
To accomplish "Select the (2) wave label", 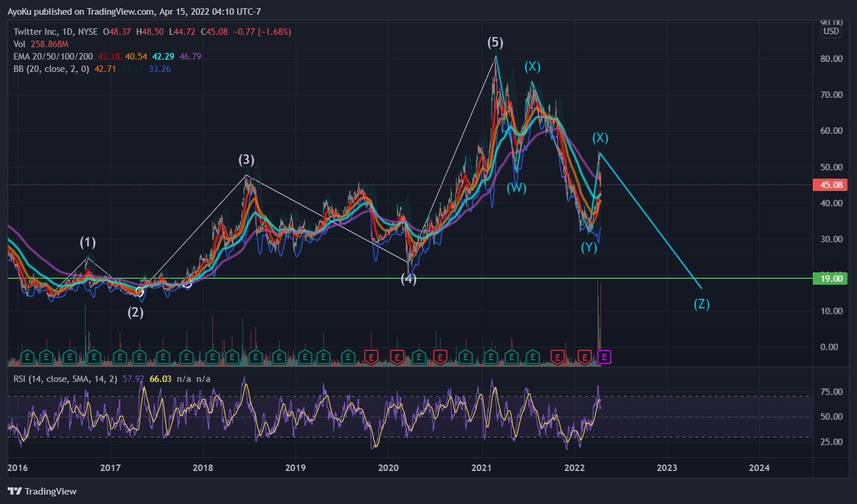I will pos(136,312).
